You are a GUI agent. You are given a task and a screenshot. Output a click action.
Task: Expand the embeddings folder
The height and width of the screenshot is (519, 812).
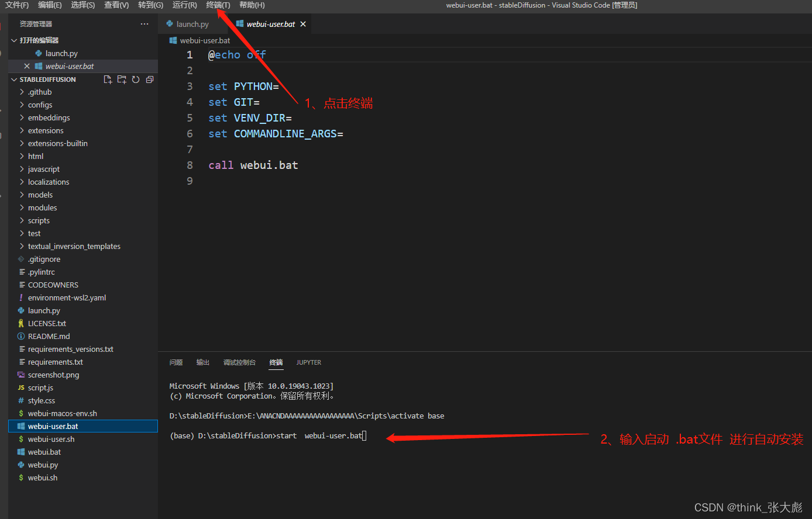[x=83, y=117]
